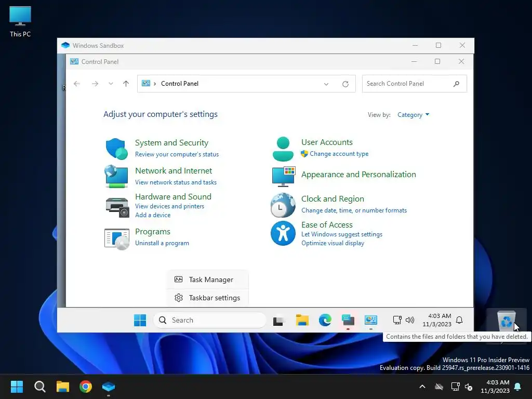Open host notification bell

[x=518, y=387]
